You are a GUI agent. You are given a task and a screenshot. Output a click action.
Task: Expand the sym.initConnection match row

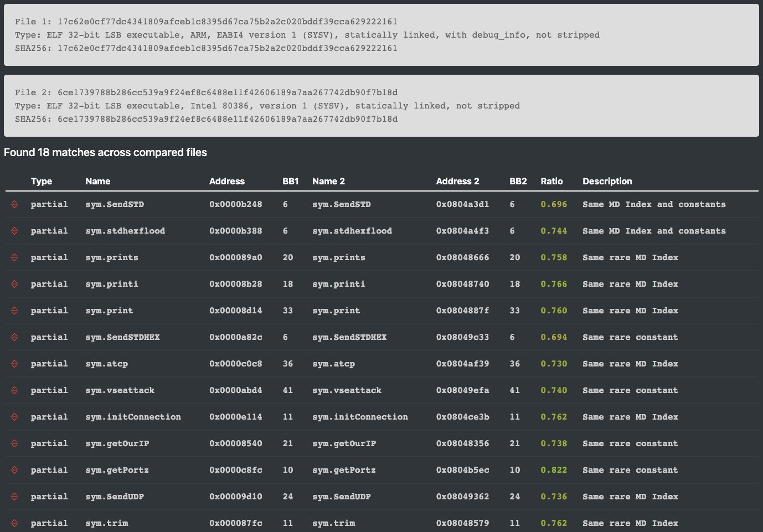coord(14,417)
